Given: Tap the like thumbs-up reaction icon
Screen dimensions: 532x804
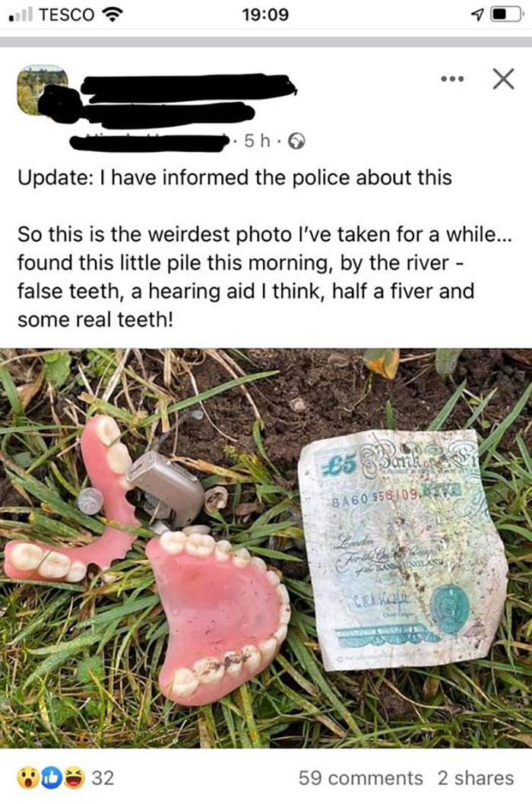Looking at the screenshot, I should (51, 778).
